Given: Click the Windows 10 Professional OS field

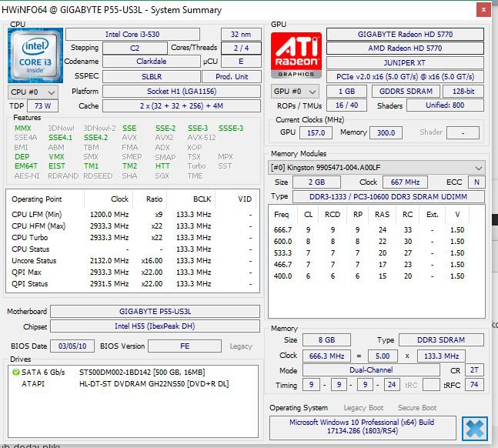Looking at the screenshot, I should click(363, 426).
